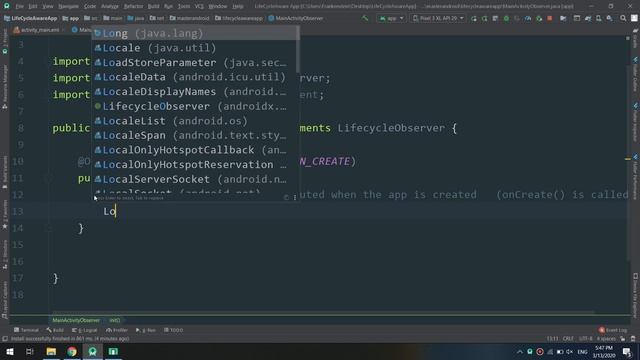Click the Android Studio taskbar icon
This screenshot has width=640, height=360.
point(93,351)
